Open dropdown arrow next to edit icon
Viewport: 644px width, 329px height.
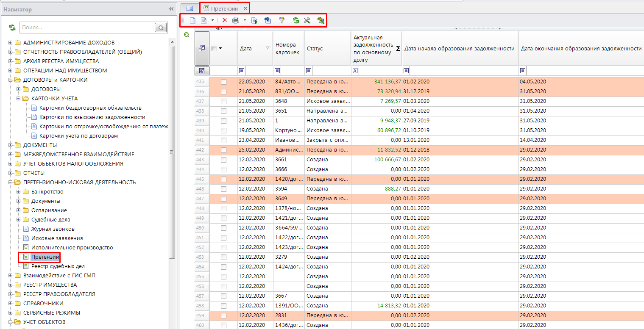click(212, 20)
